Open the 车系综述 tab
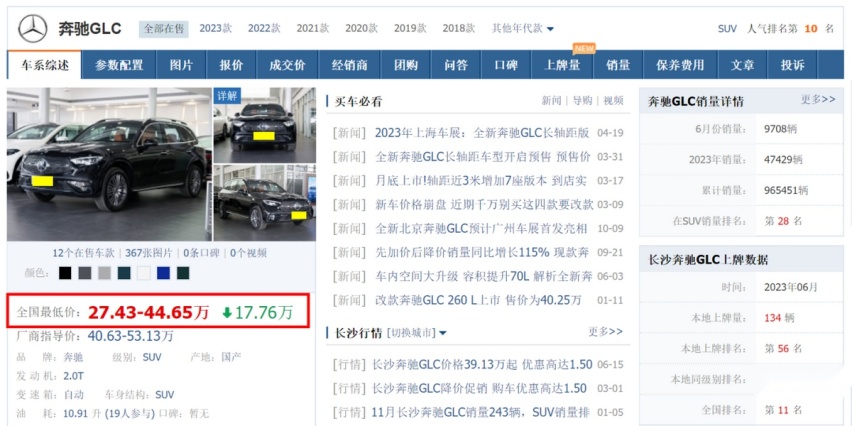The image size is (852, 426). click(45, 65)
